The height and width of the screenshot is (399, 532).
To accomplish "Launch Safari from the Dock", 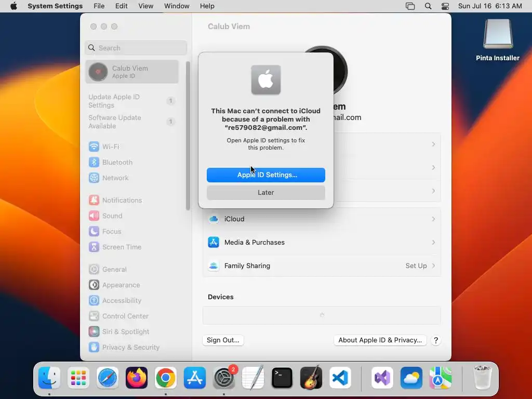I will [x=108, y=378].
